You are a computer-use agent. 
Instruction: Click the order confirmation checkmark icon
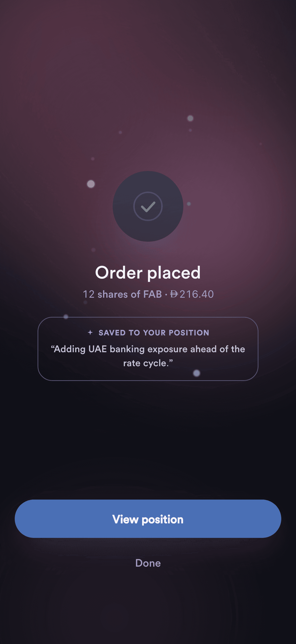click(148, 206)
